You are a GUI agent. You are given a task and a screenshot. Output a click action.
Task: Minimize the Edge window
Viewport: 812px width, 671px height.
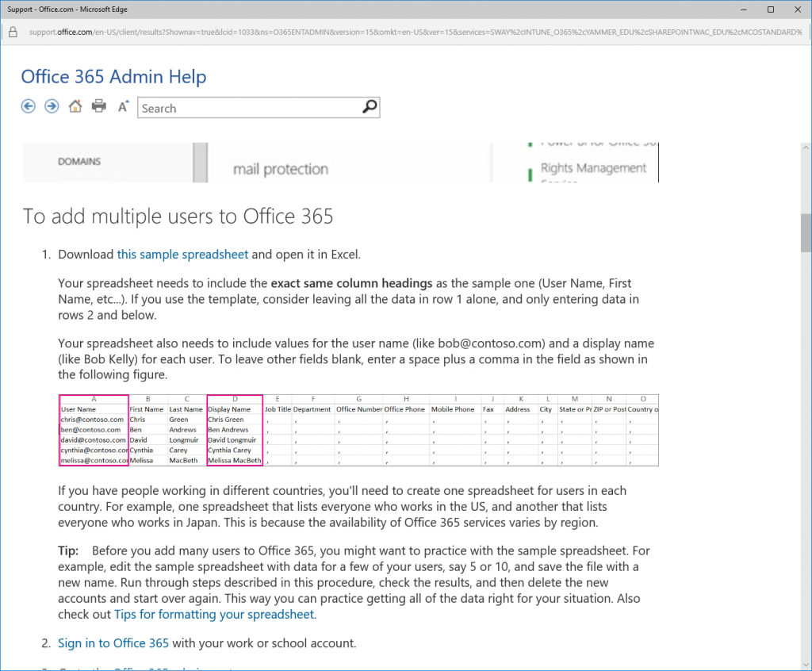[x=744, y=10]
